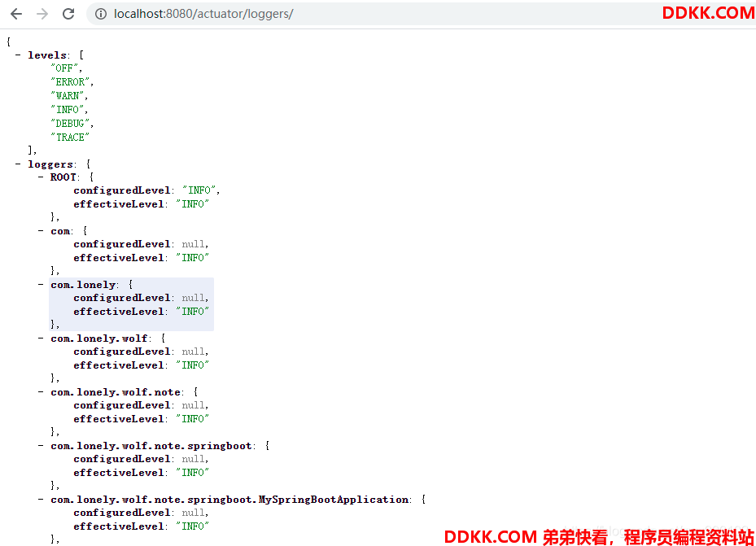Collapse the loggers object

(18, 164)
